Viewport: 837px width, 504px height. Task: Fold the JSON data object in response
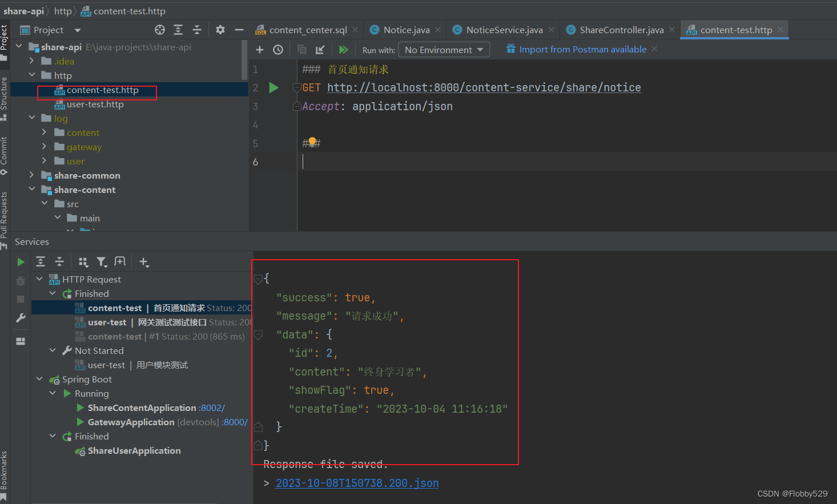(x=258, y=334)
